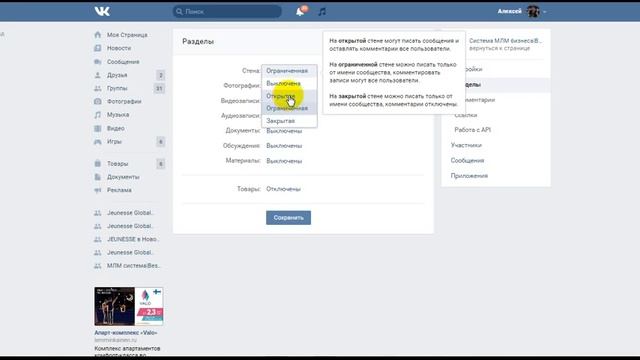This screenshot has width=640, height=360.
Task: Click the gamepad icon beside Игры
Action: (x=98, y=142)
